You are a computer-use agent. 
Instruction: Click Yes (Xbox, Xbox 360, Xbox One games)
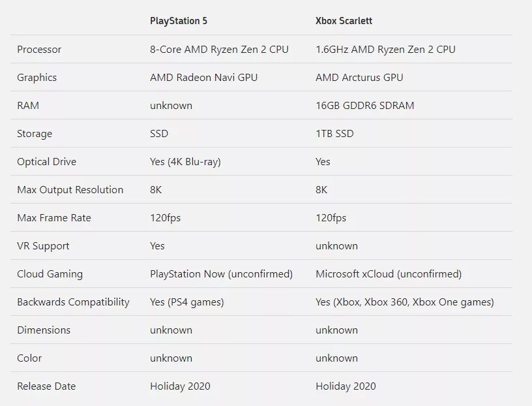(405, 302)
